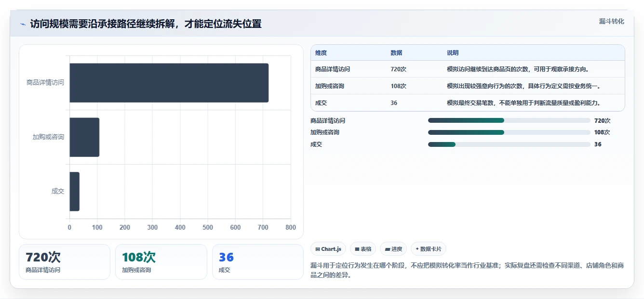Click the 108次 加购或咨询 data card
The image size is (644, 299).
161,262
